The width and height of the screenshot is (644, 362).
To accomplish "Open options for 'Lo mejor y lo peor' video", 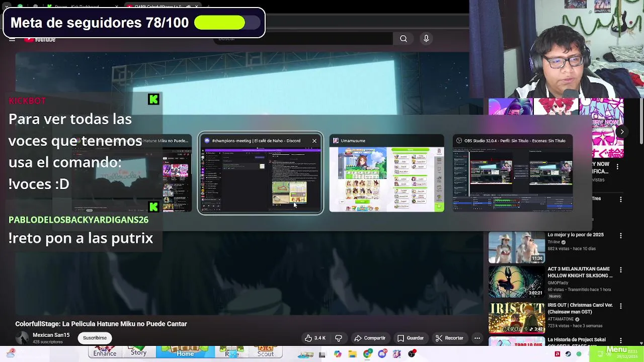I will (x=620, y=235).
